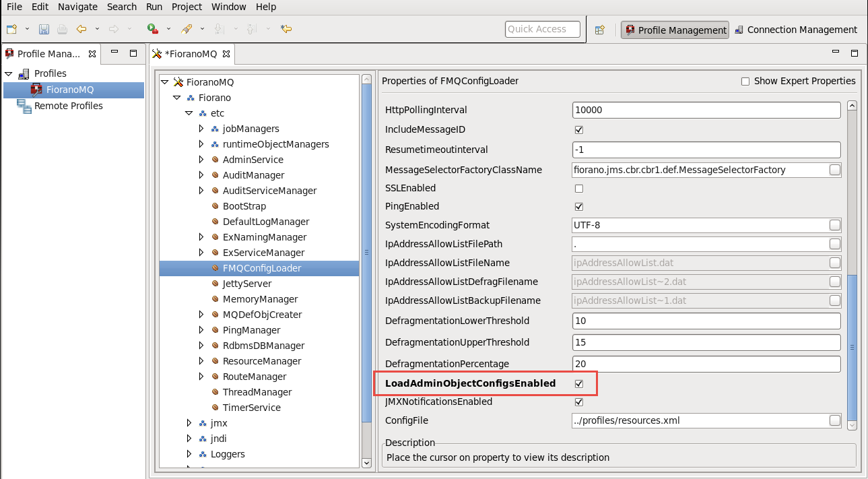Maximize the FioranoMQ editor area
868x479 pixels.
(x=855, y=53)
